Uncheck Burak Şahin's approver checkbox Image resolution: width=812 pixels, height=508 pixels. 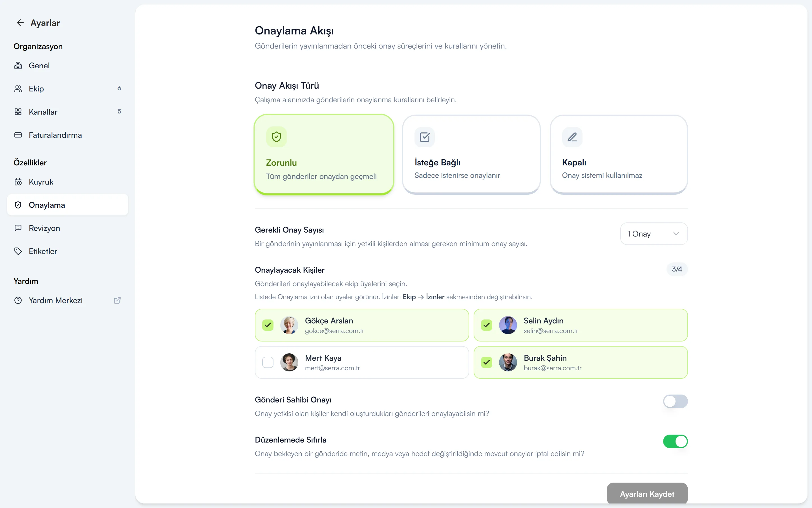[x=487, y=362]
